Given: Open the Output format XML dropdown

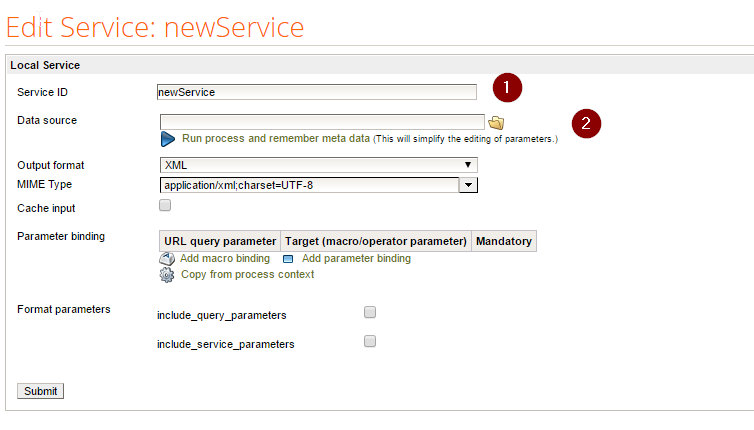Looking at the screenshot, I should click(x=318, y=165).
